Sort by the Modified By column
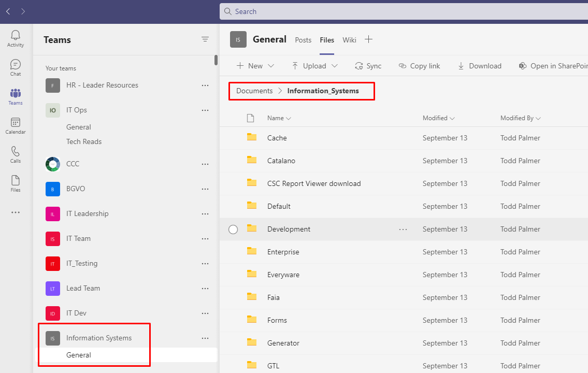The width and height of the screenshot is (588, 373). pyautogui.click(x=520, y=118)
